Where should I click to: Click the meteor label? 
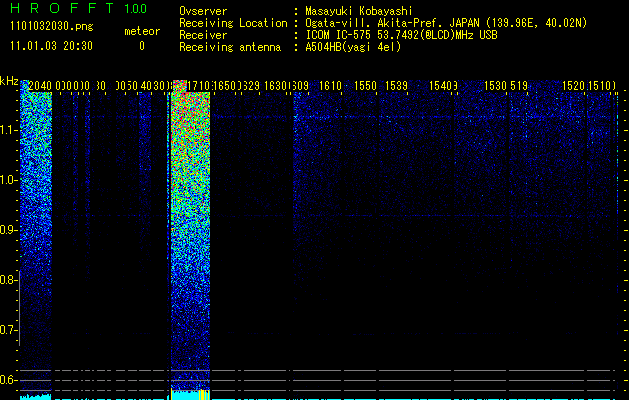coord(142,31)
